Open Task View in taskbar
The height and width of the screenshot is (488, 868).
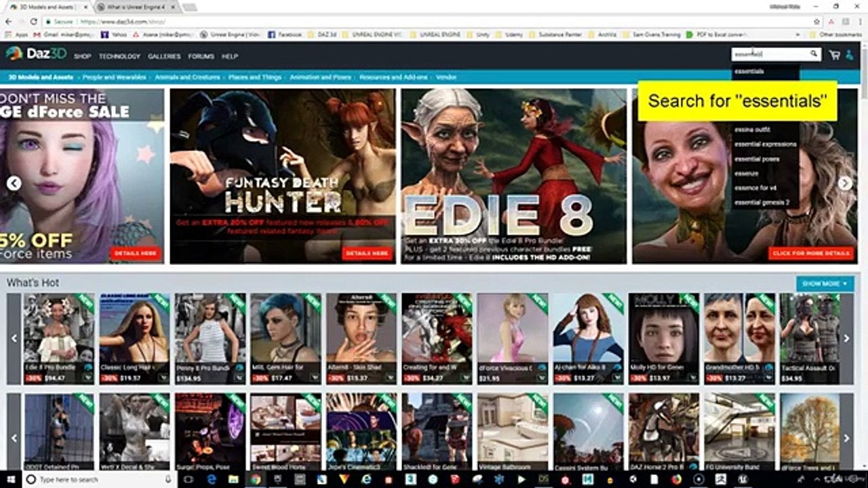tap(189, 479)
